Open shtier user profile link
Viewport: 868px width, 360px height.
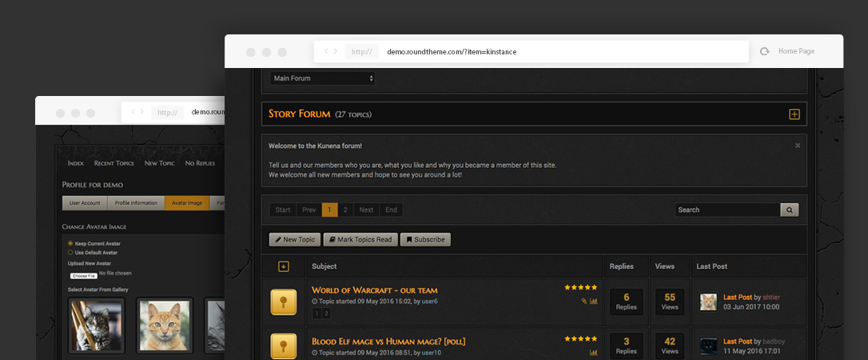point(771,298)
